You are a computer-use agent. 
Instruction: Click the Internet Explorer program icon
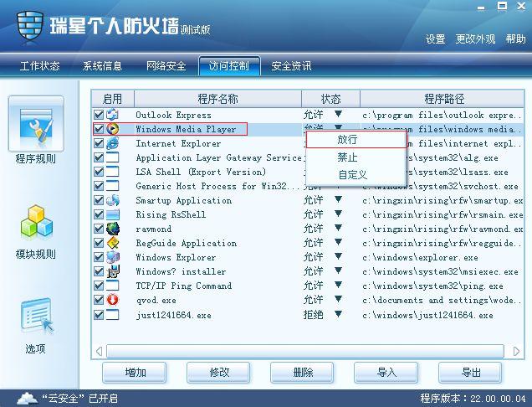[x=113, y=143]
